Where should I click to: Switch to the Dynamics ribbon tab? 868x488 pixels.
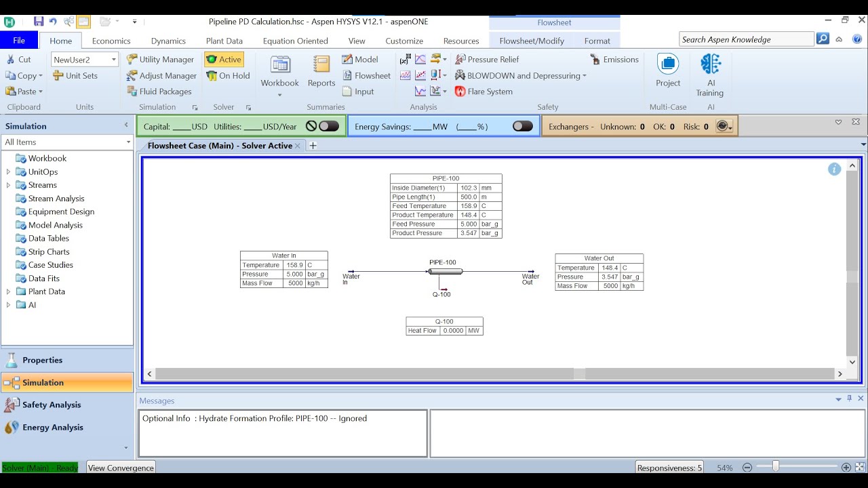[x=168, y=41]
